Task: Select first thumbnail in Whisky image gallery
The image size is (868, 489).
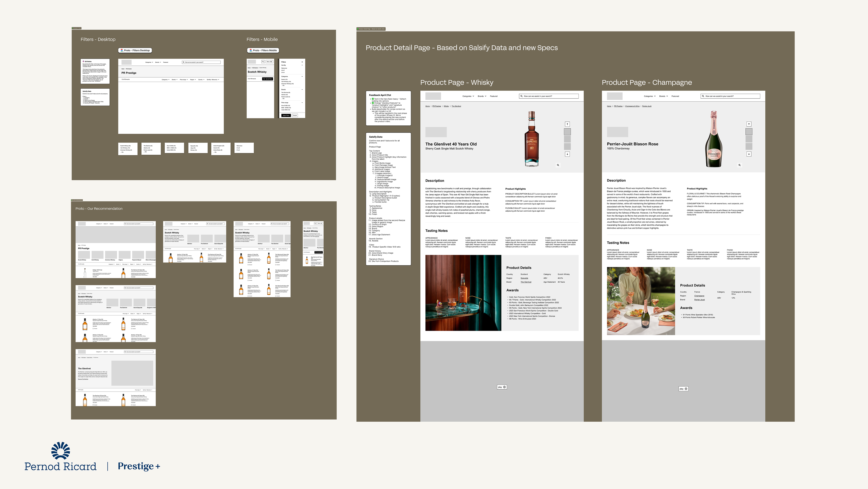Action: [567, 132]
